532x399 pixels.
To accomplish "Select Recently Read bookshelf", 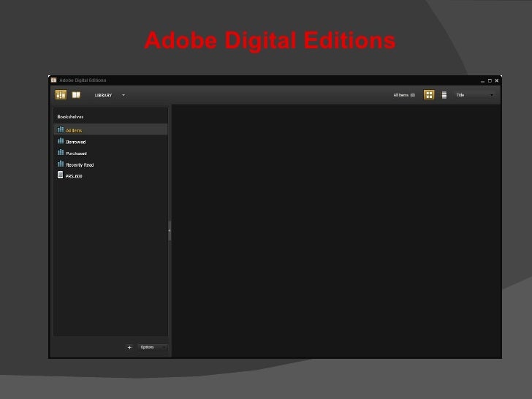I will 110,164.
